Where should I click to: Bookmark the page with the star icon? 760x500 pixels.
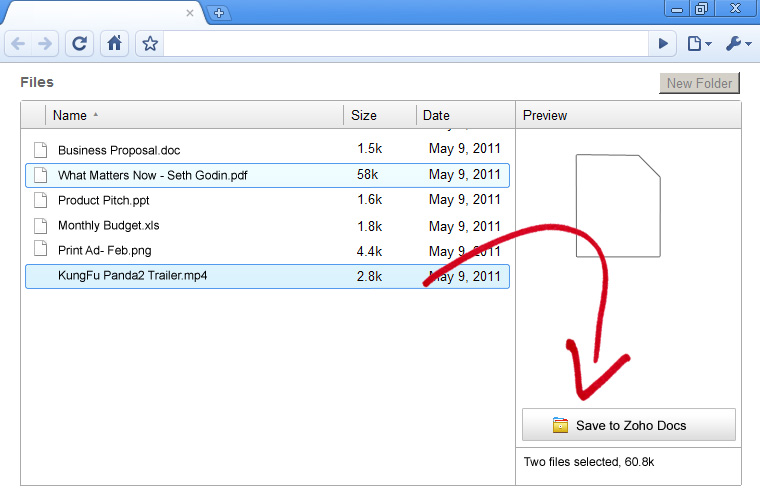(150, 44)
